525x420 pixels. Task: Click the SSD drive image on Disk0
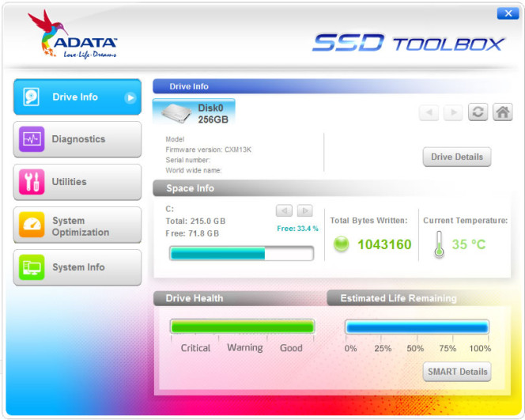(176, 114)
